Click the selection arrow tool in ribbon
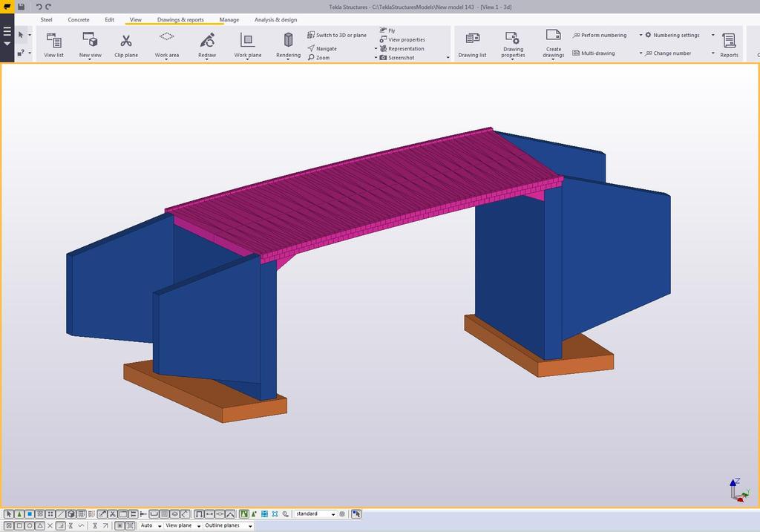Image resolution: width=760 pixels, height=532 pixels. 21,35
